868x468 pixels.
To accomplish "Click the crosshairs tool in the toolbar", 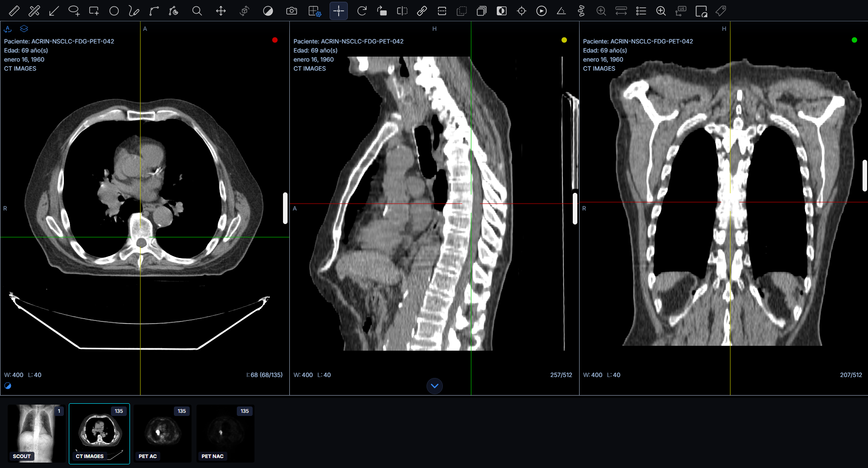I will coord(339,11).
